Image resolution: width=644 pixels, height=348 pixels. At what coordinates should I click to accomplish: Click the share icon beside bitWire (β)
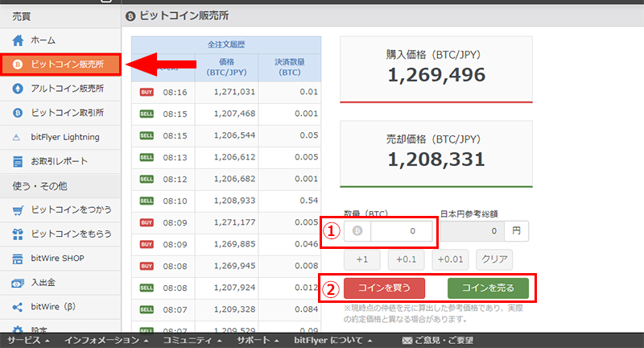(x=17, y=307)
